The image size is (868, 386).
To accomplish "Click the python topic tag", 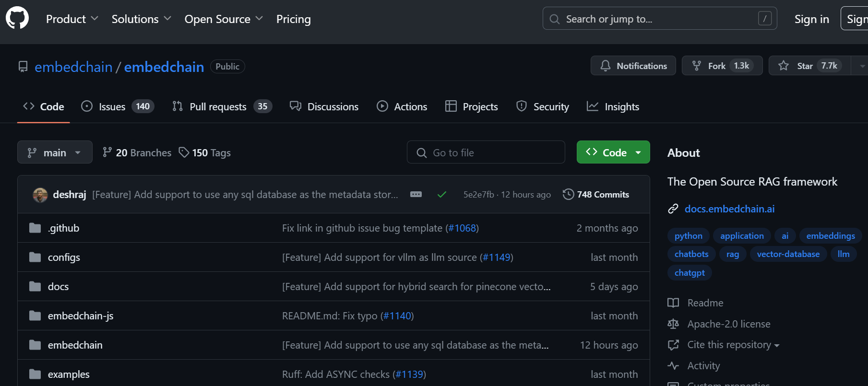I will pyautogui.click(x=689, y=235).
